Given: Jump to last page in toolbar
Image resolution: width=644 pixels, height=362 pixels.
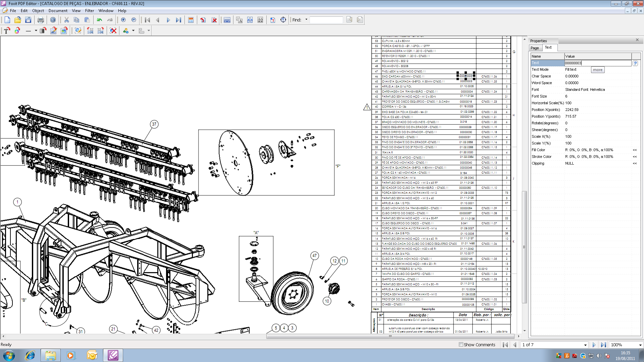Looking at the screenshot, I should 178,20.
